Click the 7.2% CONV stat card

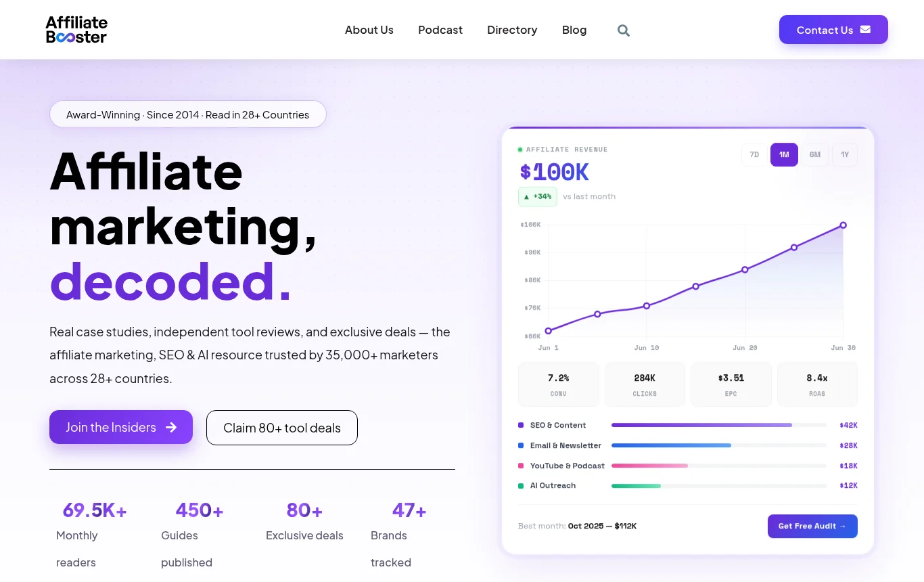[x=558, y=384]
